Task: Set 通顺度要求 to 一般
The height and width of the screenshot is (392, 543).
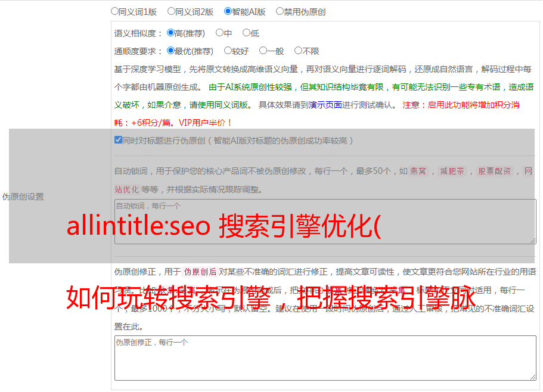Action: click(263, 51)
